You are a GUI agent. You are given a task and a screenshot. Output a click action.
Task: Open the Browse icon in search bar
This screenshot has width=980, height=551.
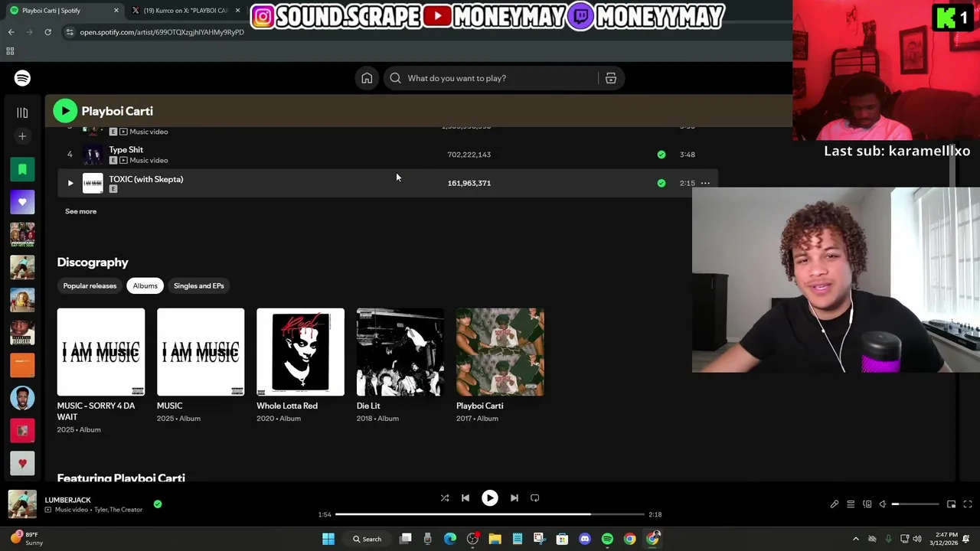(611, 78)
